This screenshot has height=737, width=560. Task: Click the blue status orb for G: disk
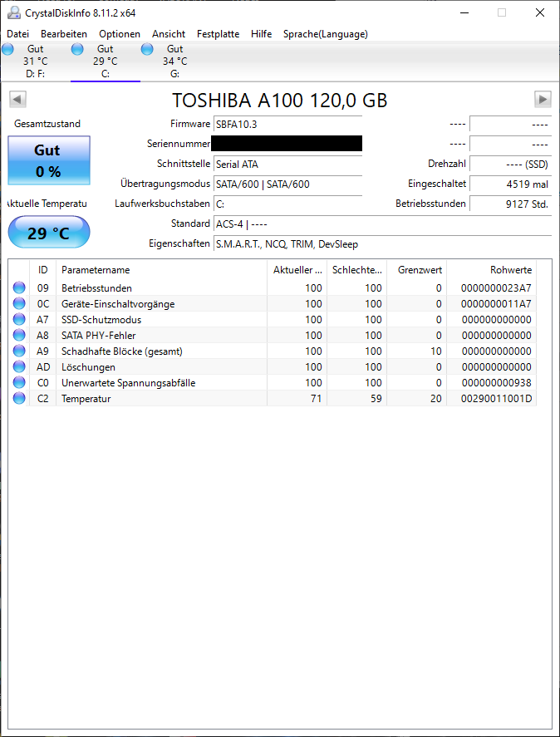[x=147, y=49]
